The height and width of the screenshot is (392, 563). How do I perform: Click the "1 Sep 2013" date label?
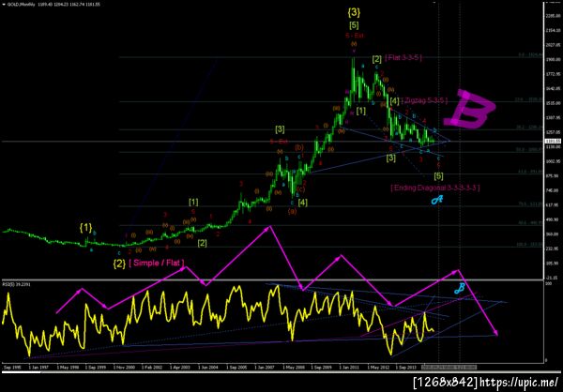click(x=407, y=368)
